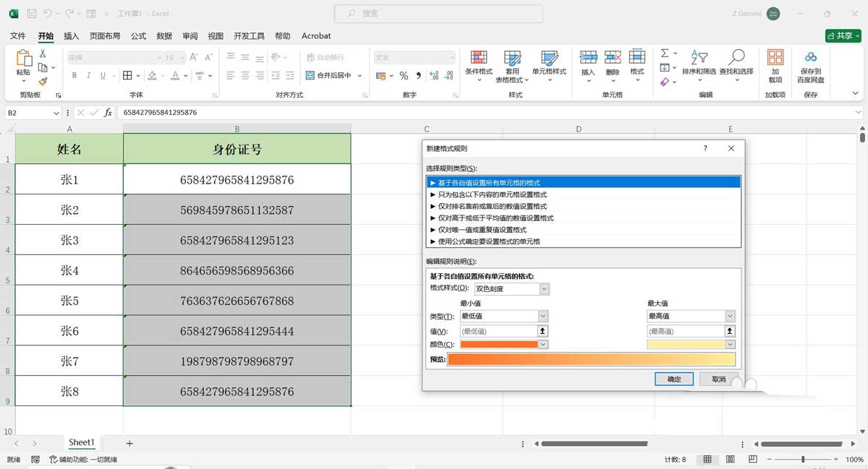Click the AutoSum sigma icon
This screenshot has width=868, height=469.
coord(665,53)
